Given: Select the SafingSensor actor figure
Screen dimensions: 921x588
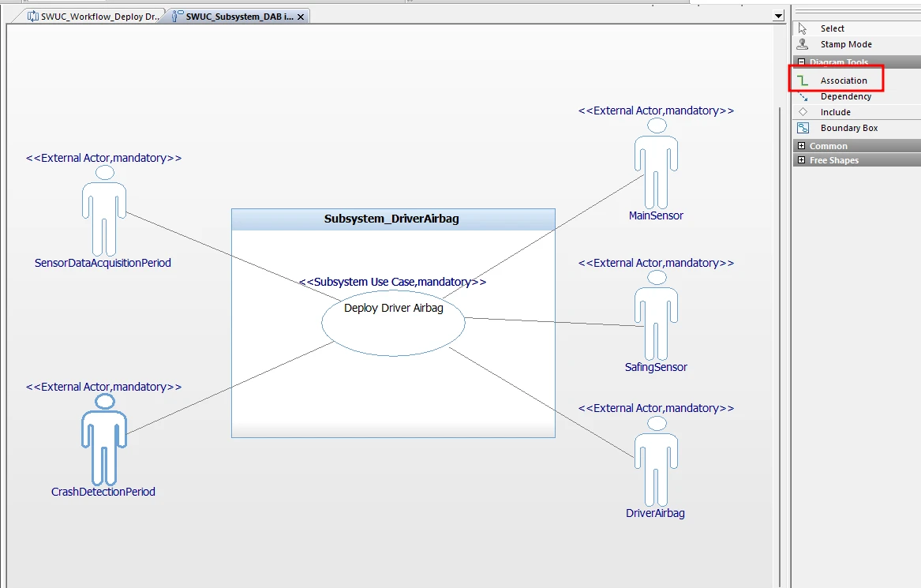Looking at the screenshot, I should click(656, 316).
